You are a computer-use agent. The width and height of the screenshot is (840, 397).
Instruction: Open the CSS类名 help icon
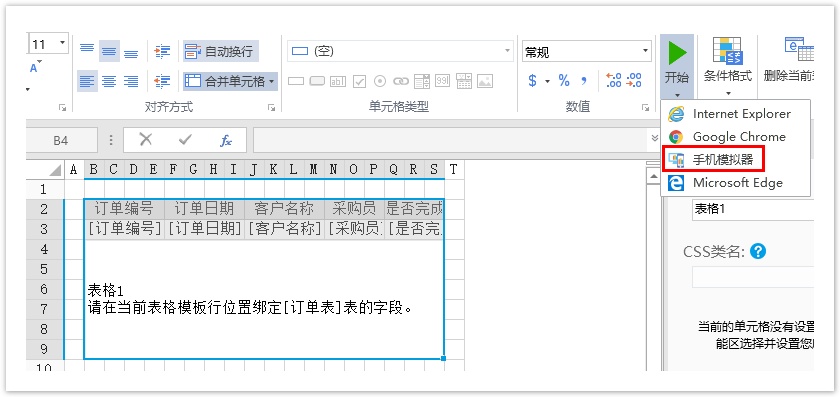tap(758, 251)
